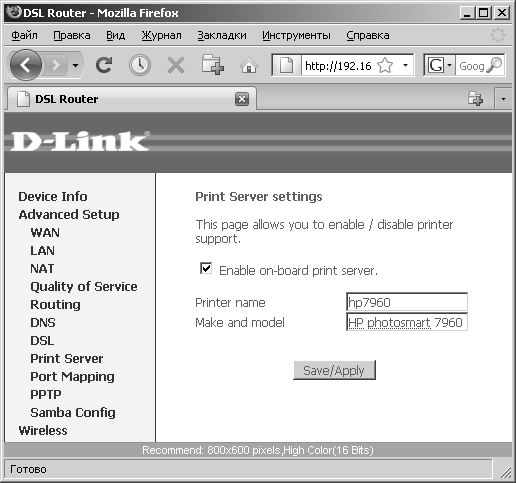Expand the address bar URL dropdown
This screenshot has height=483, width=516.
(x=405, y=65)
